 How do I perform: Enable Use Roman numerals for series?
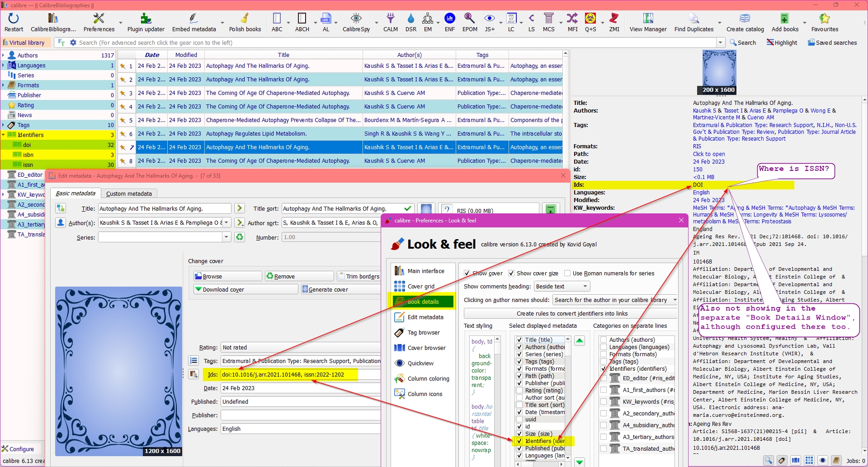567,274
